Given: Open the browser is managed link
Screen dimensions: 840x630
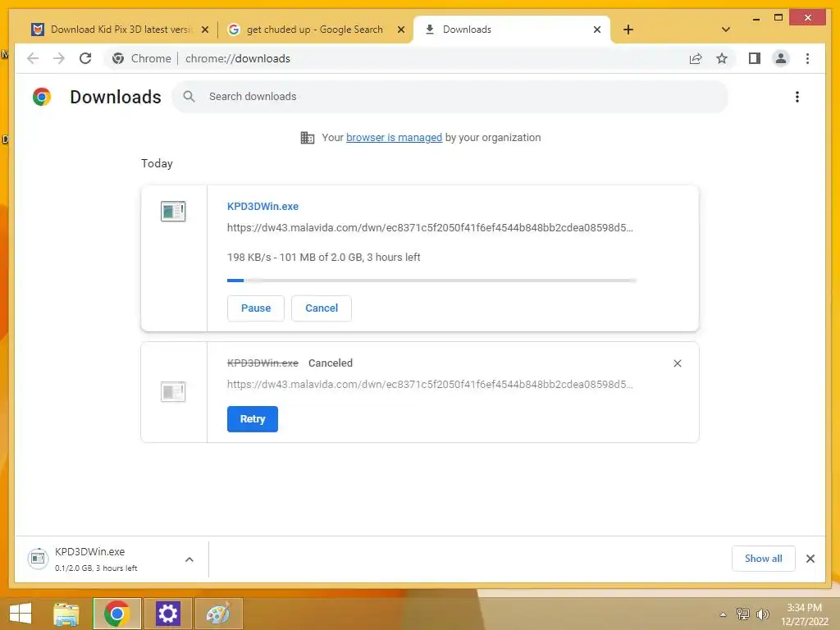Looking at the screenshot, I should 394,138.
